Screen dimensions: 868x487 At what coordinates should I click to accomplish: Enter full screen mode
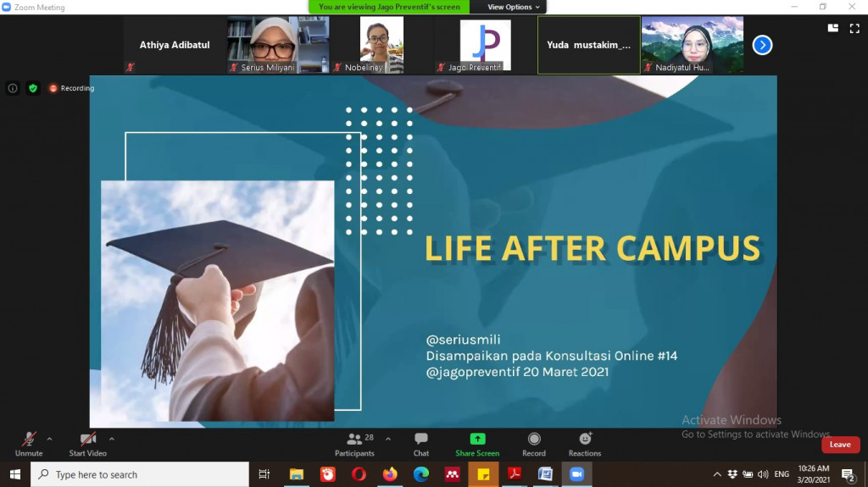[x=854, y=28]
